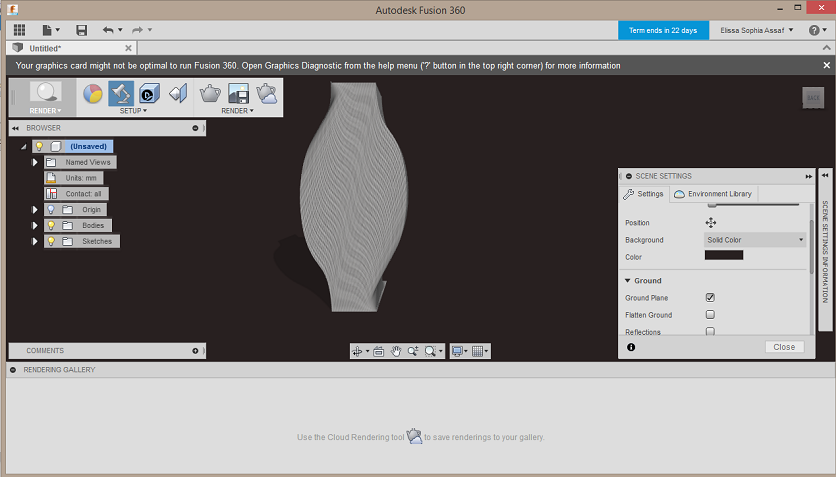836x477 pixels.
Task: Expand the Bodies folder
Action: tap(35, 225)
